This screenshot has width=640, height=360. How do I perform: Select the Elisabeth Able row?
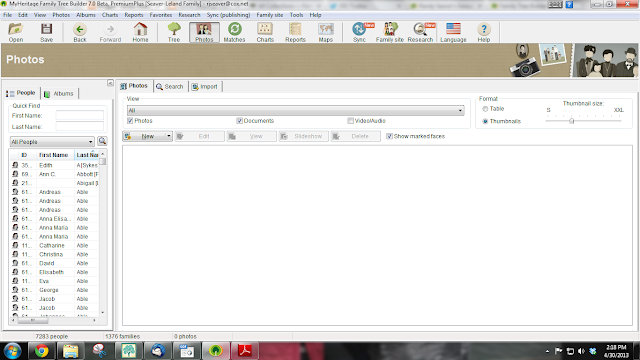tap(55, 272)
